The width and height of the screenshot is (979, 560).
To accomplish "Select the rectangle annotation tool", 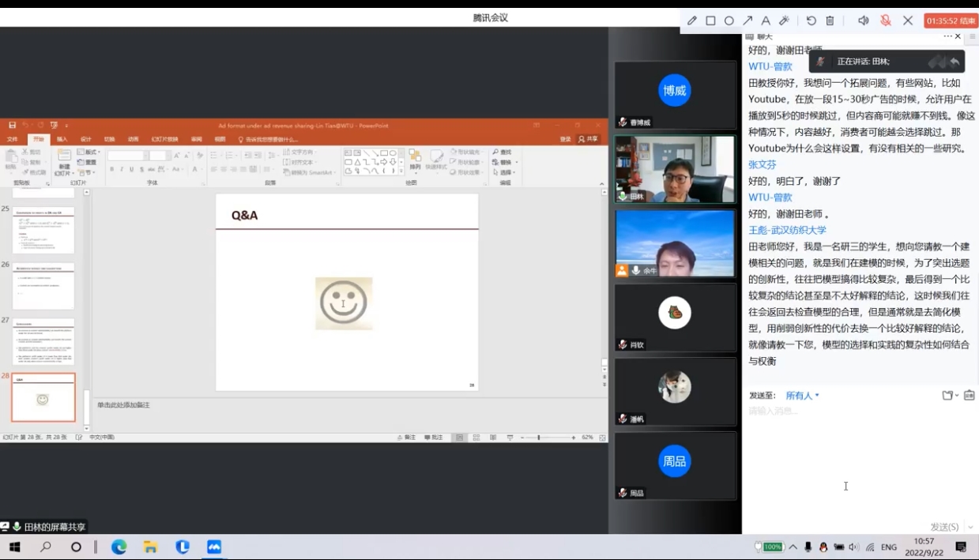I will click(x=710, y=21).
